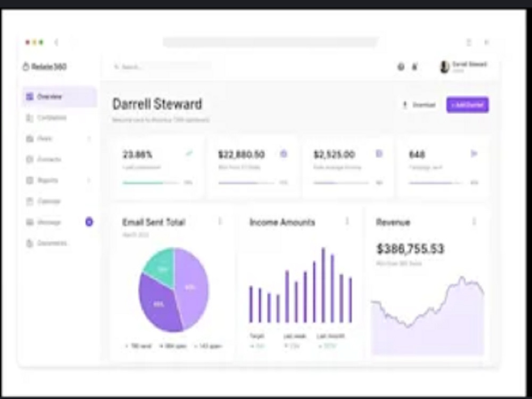Click the Message envelope icon in sidebar

coord(30,222)
